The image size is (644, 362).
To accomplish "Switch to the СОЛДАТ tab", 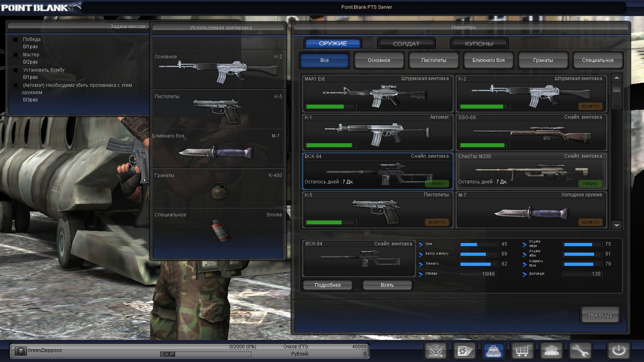I will (406, 43).
